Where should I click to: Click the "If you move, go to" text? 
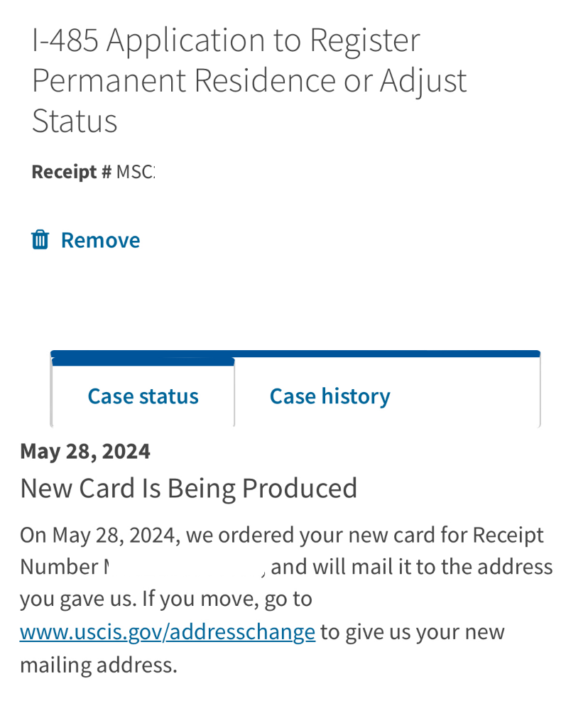[227, 599]
